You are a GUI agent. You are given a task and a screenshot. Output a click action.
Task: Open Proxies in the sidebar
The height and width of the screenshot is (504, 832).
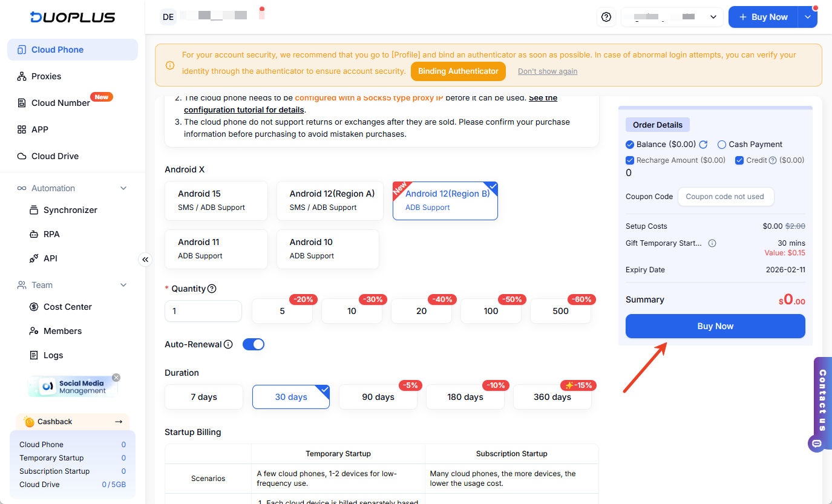click(46, 76)
